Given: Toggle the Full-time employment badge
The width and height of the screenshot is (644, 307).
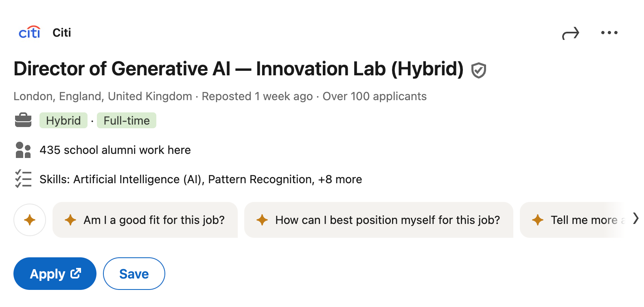Looking at the screenshot, I should pos(126,120).
